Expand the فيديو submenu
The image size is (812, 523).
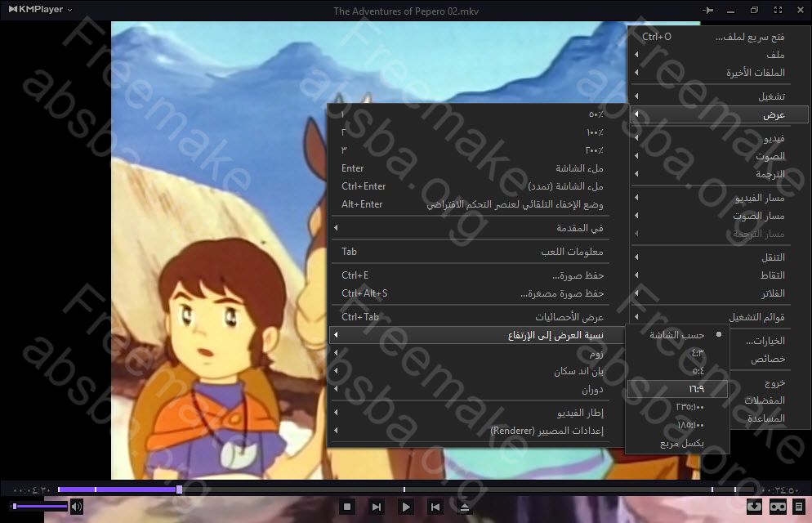tap(719, 138)
